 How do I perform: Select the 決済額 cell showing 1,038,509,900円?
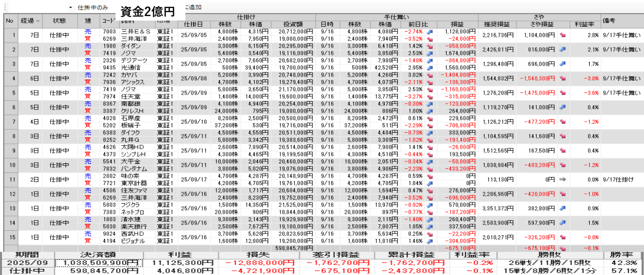click(99, 262)
